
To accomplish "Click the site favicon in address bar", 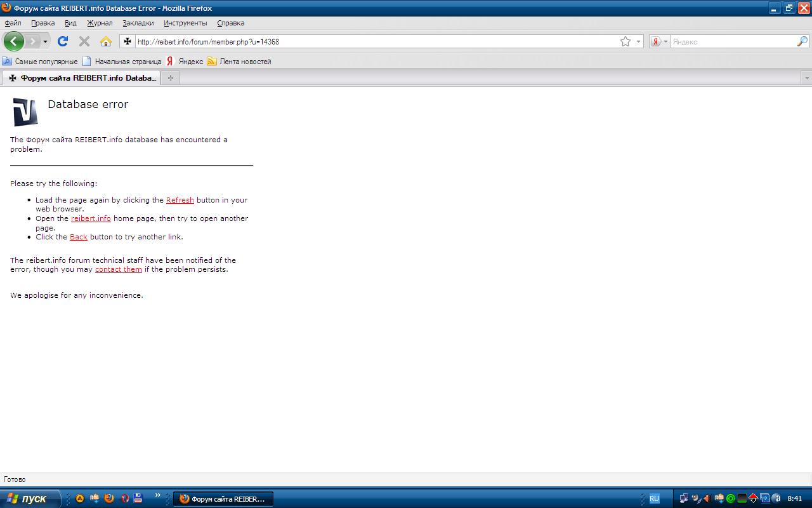I will coord(128,41).
